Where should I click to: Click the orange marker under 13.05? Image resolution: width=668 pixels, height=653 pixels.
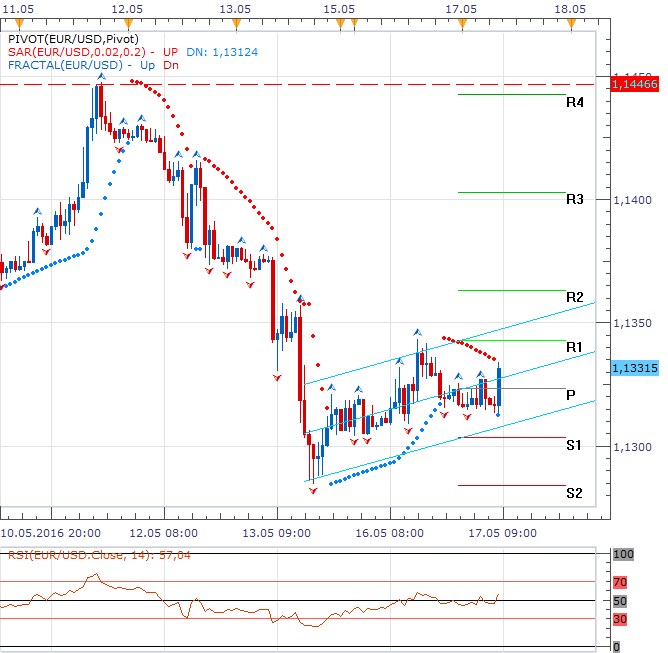237,24
